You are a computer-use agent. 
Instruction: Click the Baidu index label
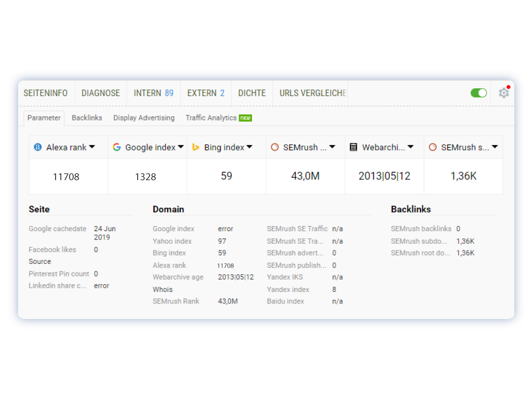click(x=285, y=301)
